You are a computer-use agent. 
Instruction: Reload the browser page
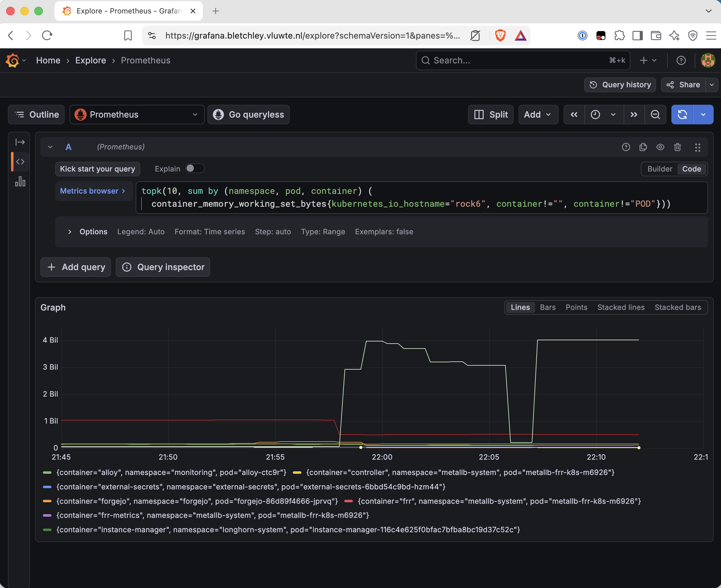click(47, 35)
